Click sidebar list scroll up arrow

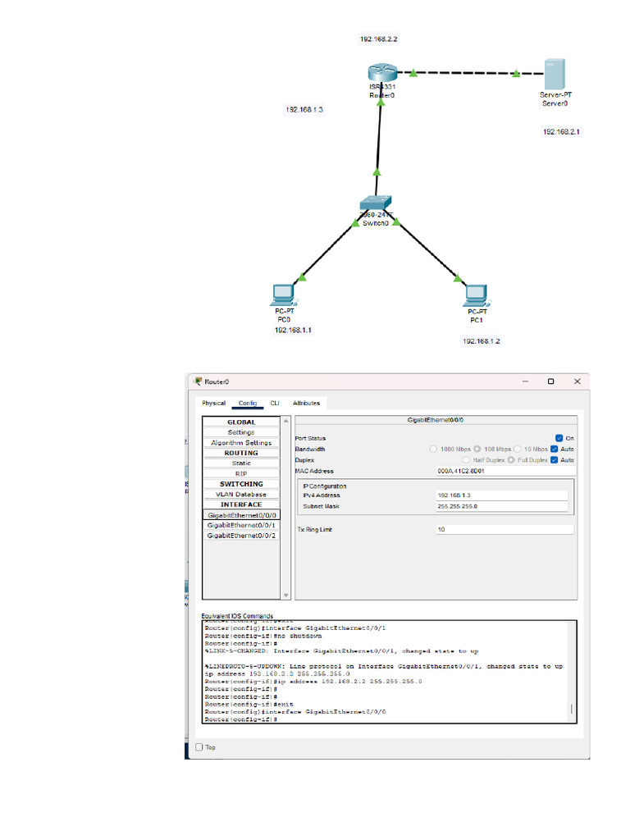(x=286, y=421)
